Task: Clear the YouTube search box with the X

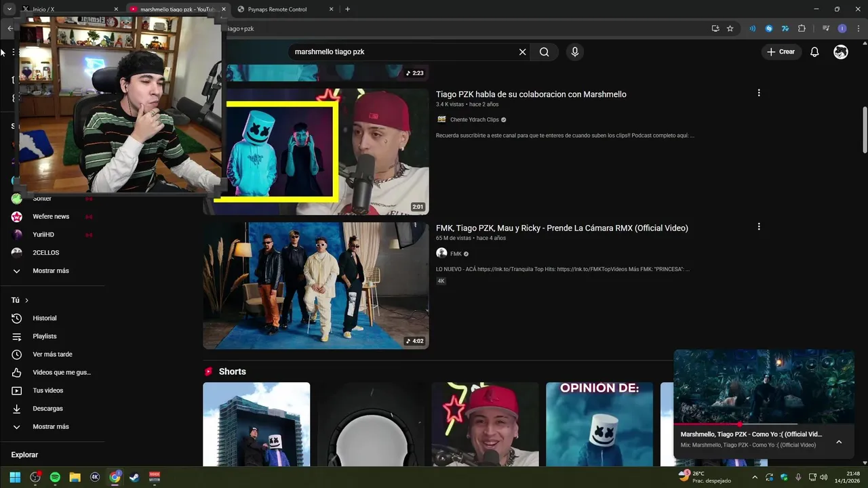Action: pos(522,52)
